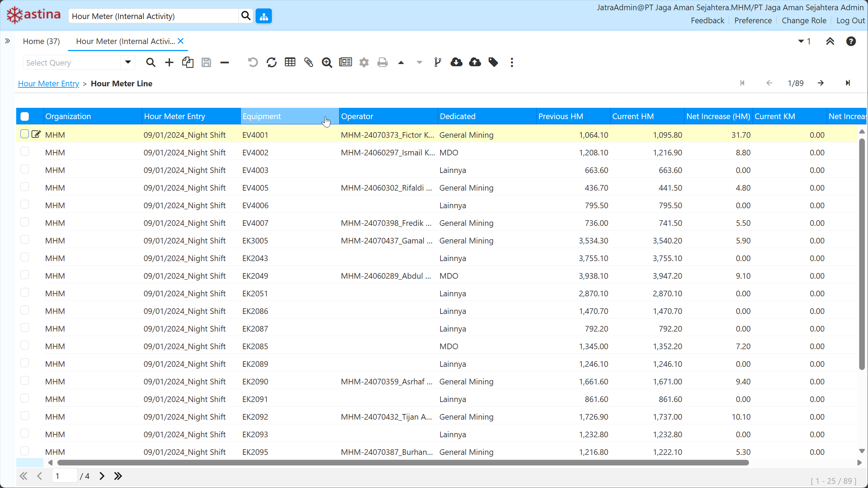Check the select-all checkbox in the header

25,117
